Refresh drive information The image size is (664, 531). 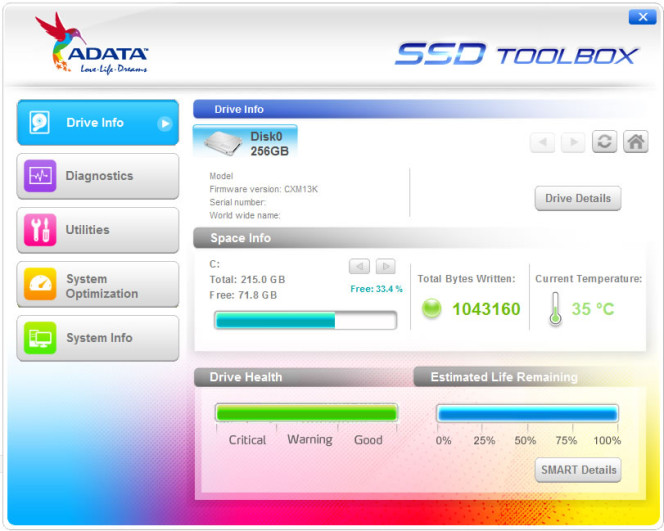(604, 141)
